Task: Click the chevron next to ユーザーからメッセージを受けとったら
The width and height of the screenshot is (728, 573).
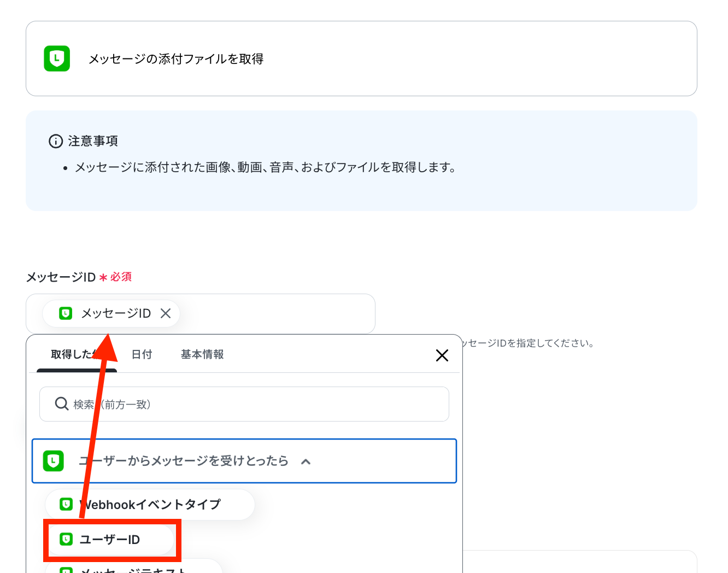Action: pyautogui.click(x=306, y=461)
